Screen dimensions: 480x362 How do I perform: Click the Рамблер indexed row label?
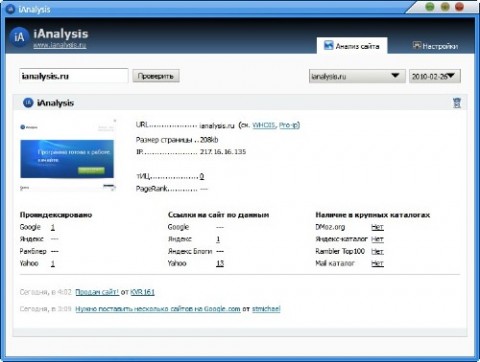tap(33, 251)
